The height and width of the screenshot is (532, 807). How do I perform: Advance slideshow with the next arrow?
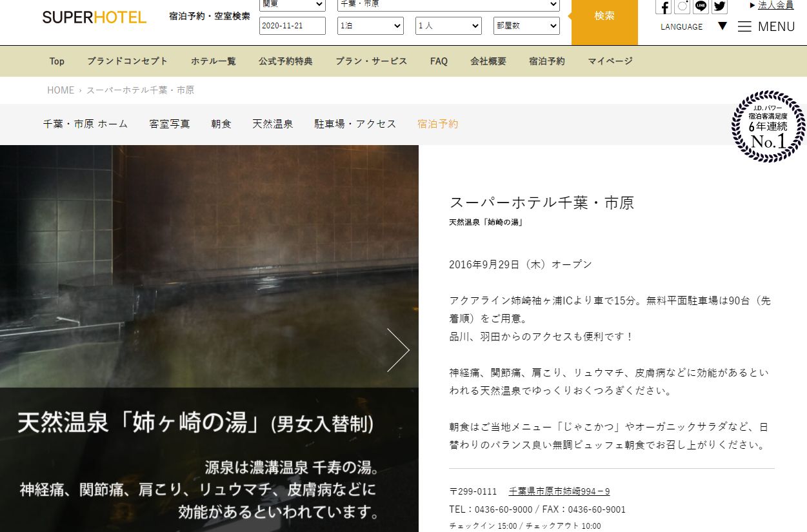[398, 350]
